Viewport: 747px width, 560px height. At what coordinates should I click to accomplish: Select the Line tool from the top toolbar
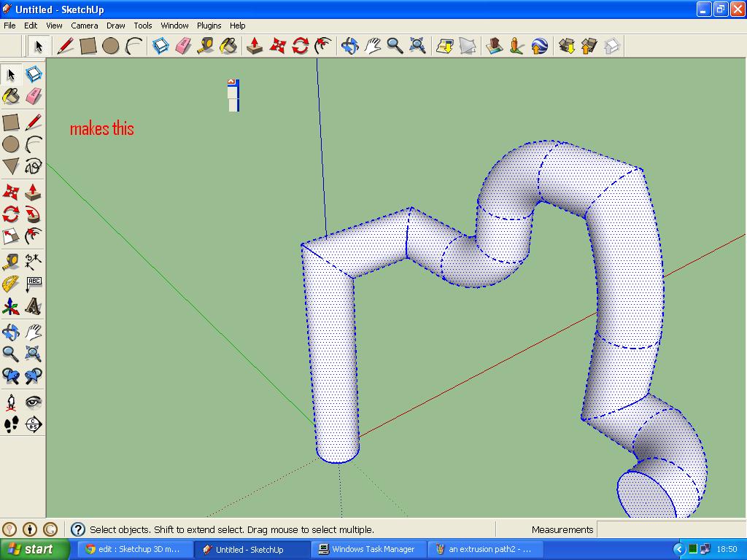pyautogui.click(x=66, y=45)
